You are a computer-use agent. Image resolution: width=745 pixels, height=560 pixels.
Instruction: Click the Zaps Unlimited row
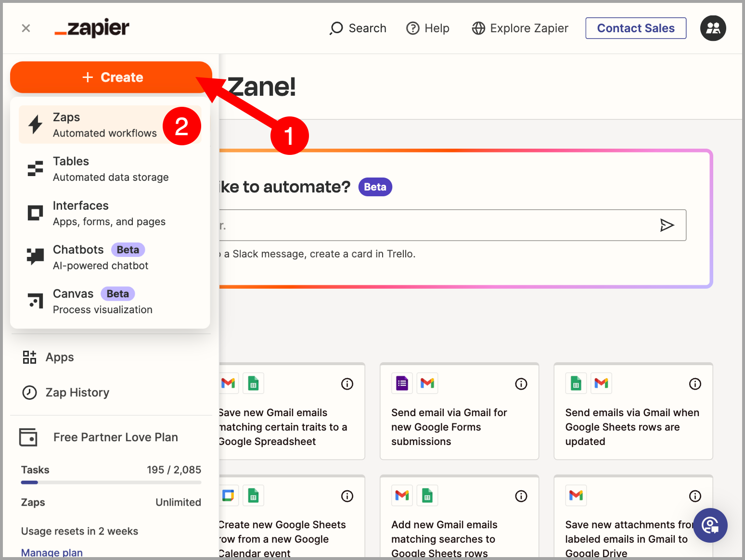(x=111, y=502)
